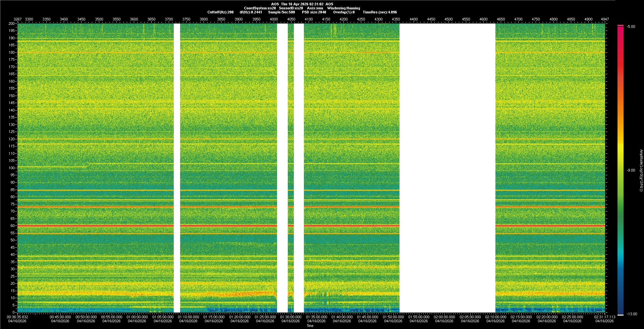
Task: Click the Time axis title at bottom
Action: pyautogui.click(x=310, y=326)
